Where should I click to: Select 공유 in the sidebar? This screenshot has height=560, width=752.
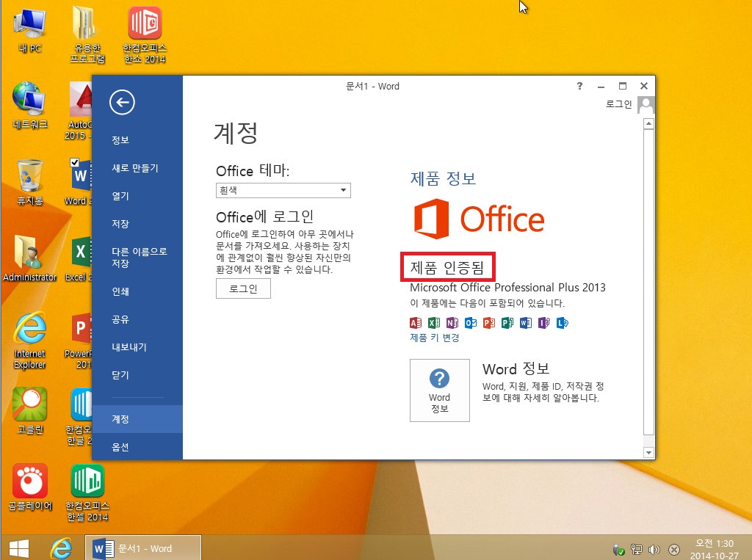[120, 319]
